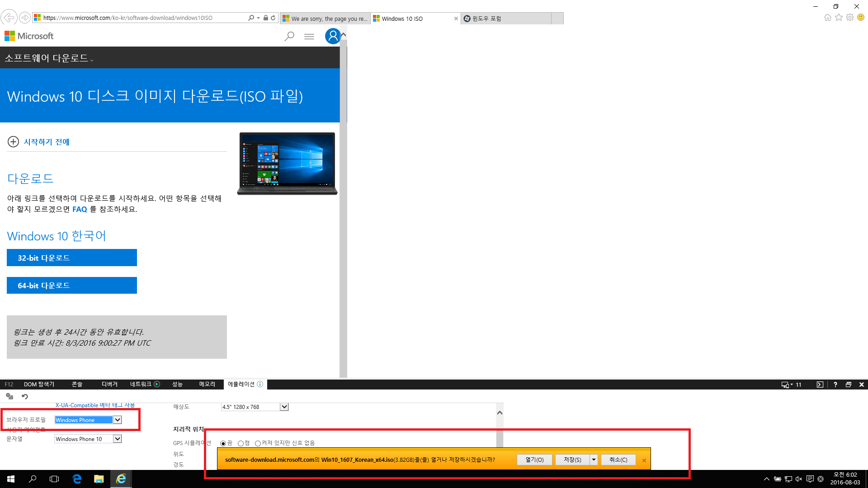
Task: Open the Windows Start menu
Action: pyautogui.click(x=11, y=479)
